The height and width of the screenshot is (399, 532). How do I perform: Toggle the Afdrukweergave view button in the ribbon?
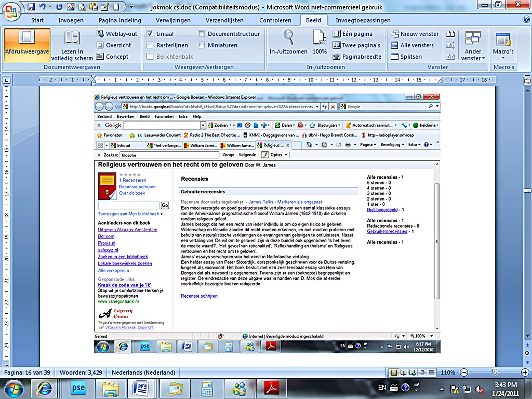(27, 46)
